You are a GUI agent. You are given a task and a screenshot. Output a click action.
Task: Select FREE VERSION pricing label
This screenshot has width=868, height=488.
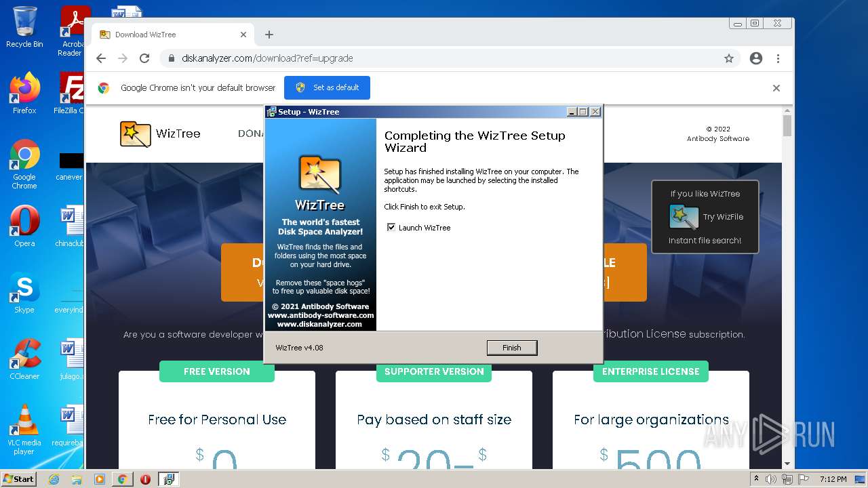click(x=217, y=371)
